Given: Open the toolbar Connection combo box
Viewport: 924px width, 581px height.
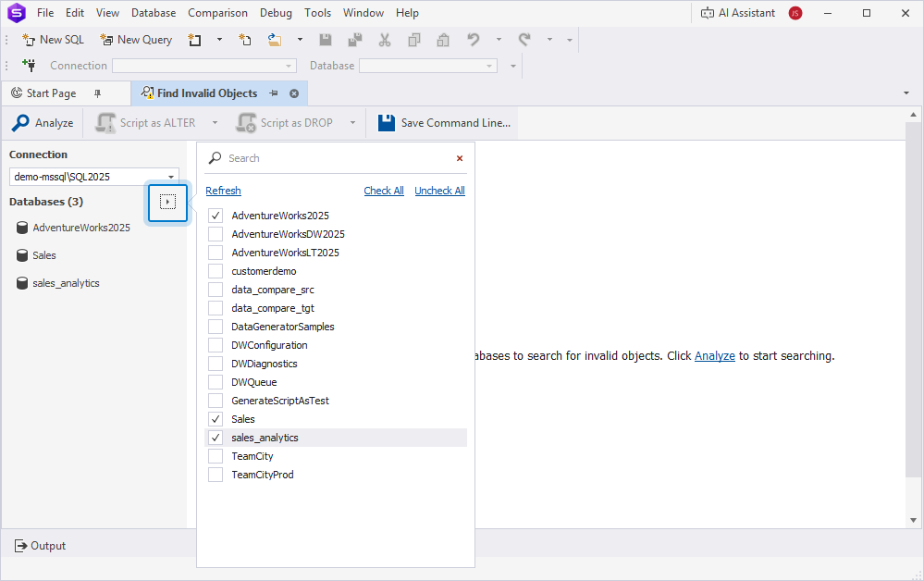Looking at the screenshot, I should point(203,66).
